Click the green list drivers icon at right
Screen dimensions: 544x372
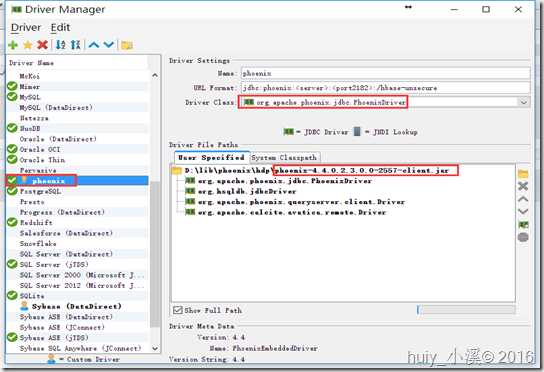click(523, 225)
